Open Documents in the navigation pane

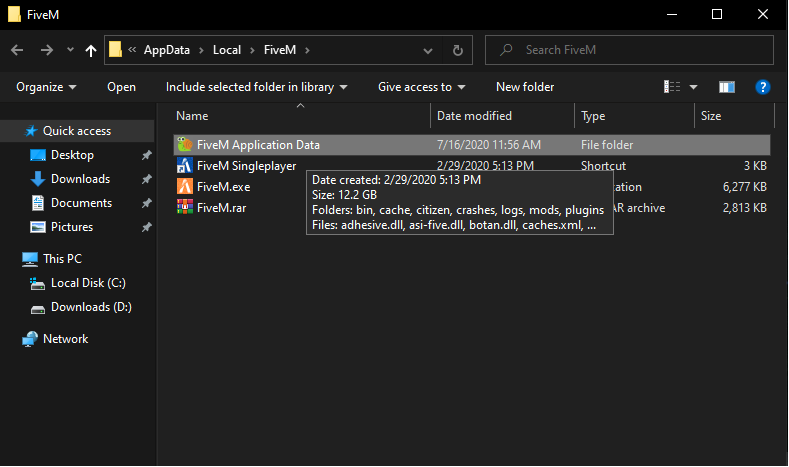pyautogui.click(x=82, y=203)
